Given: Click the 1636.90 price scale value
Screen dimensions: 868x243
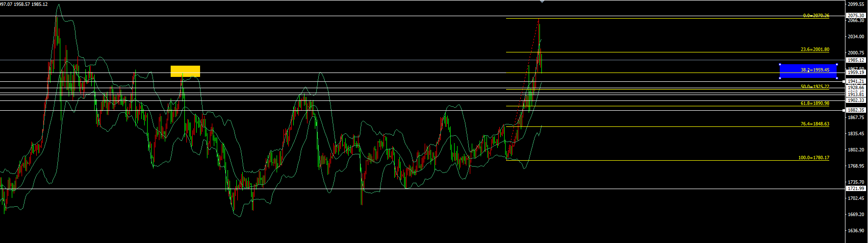Looking at the screenshot, I should click(856, 231).
